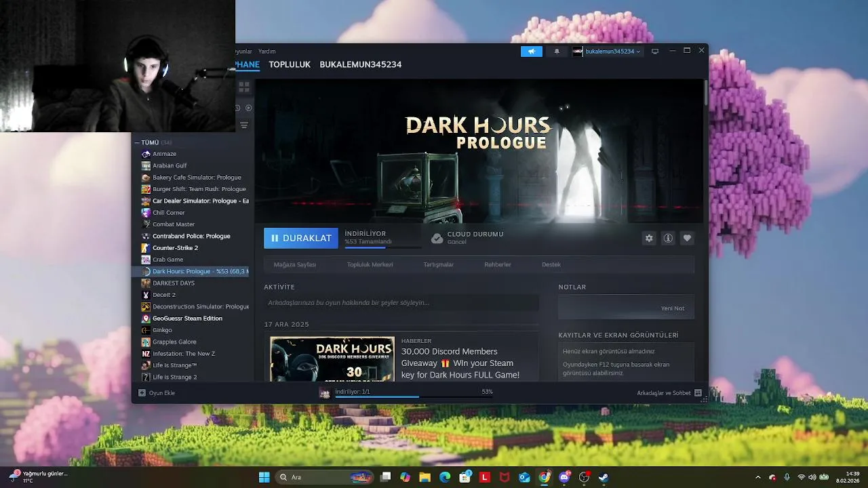Open the BUKALEMUN345234 profile menu
This screenshot has height=488, width=868.
(361, 64)
